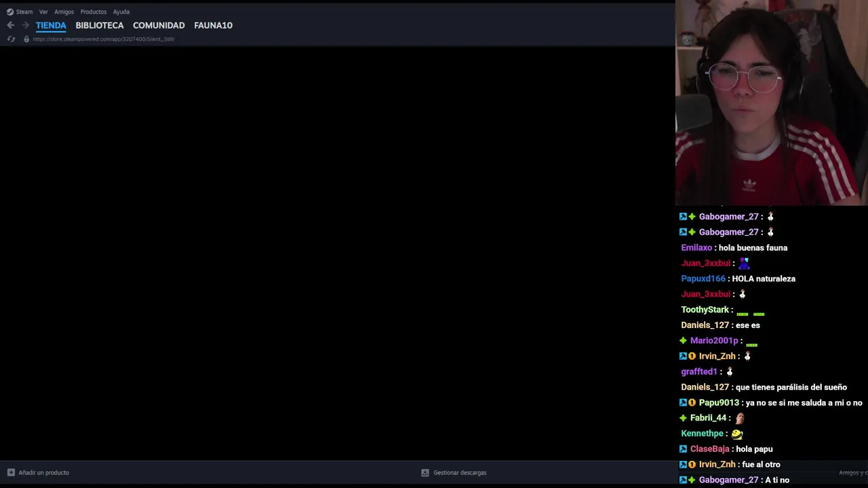868x488 pixels.
Task: Open the Ver menu
Action: click(x=43, y=12)
